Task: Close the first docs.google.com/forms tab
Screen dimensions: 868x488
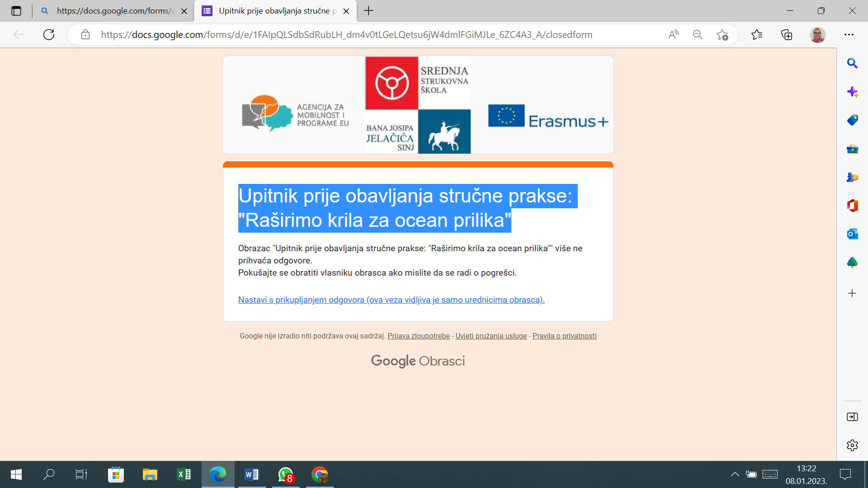Action: tap(184, 11)
